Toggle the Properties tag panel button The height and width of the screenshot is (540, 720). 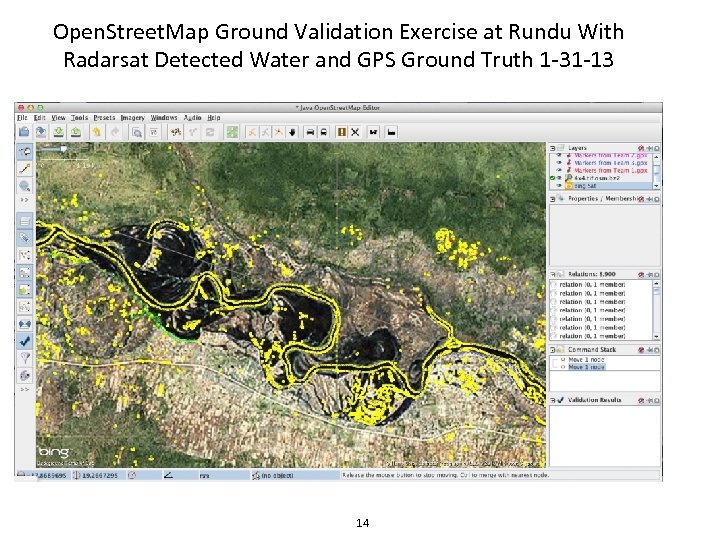[25, 238]
